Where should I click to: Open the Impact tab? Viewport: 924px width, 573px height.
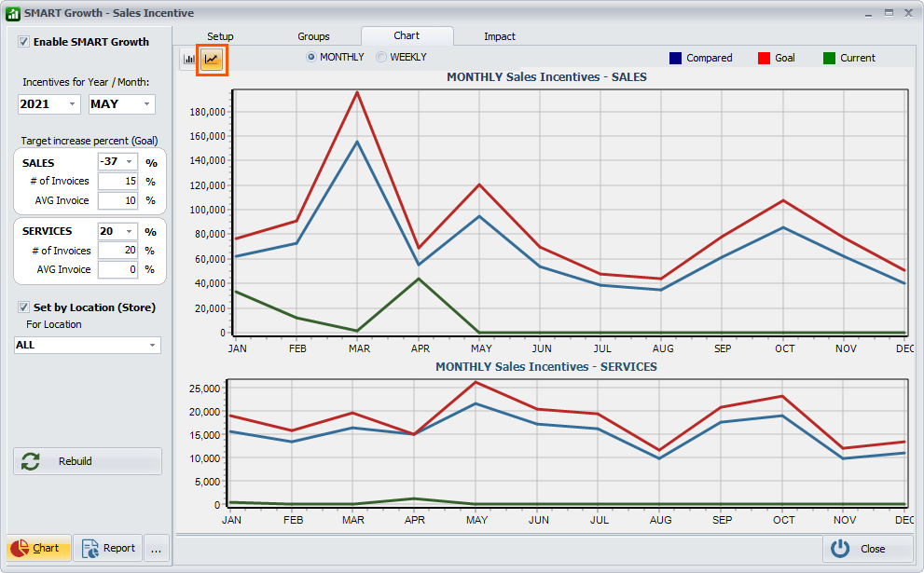coord(500,36)
